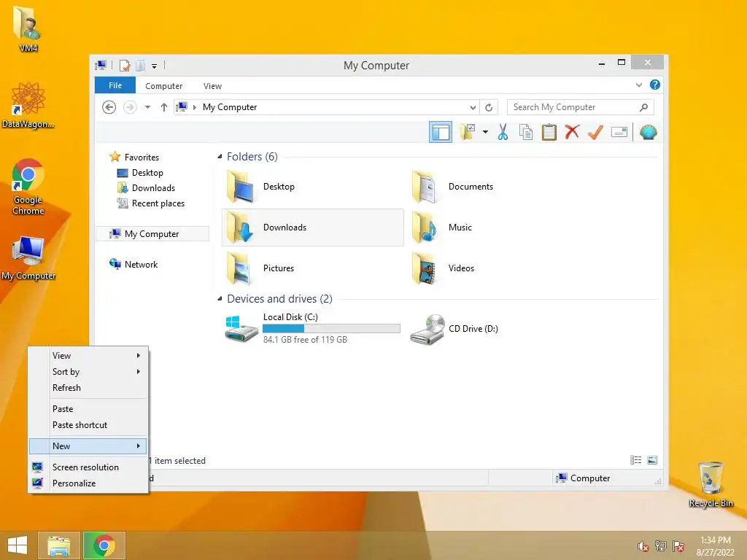Click My Computer in the address bar
The width and height of the screenshot is (747, 560).
click(x=230, y=107)
